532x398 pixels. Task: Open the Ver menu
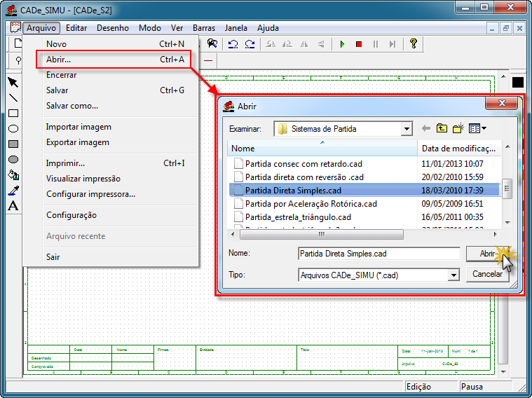pos(177,28)
